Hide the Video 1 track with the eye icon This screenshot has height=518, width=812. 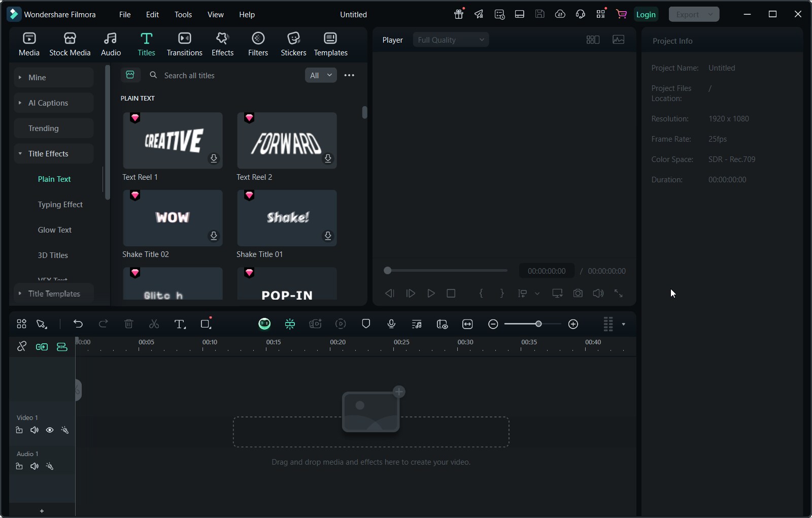coord(50,430)
